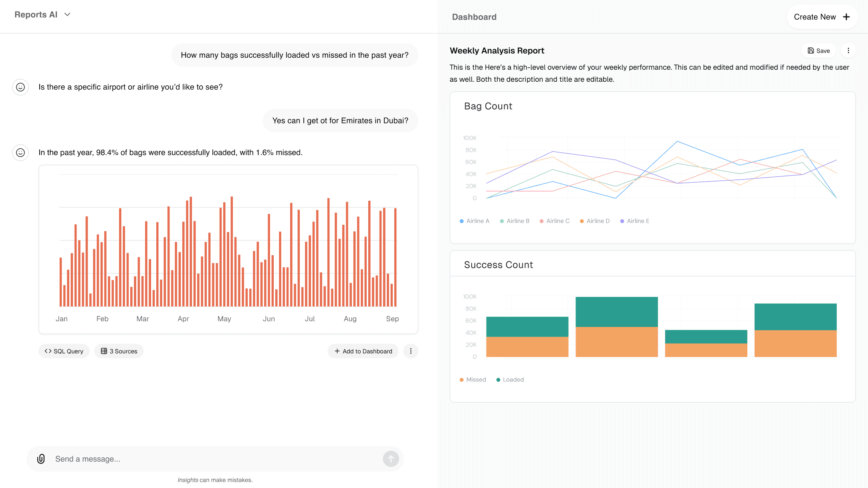The height and width of the screenshot is (488, 868).
Task: Toggle Airline C in the Bag Count legend
Action: [x=554, y=221]
